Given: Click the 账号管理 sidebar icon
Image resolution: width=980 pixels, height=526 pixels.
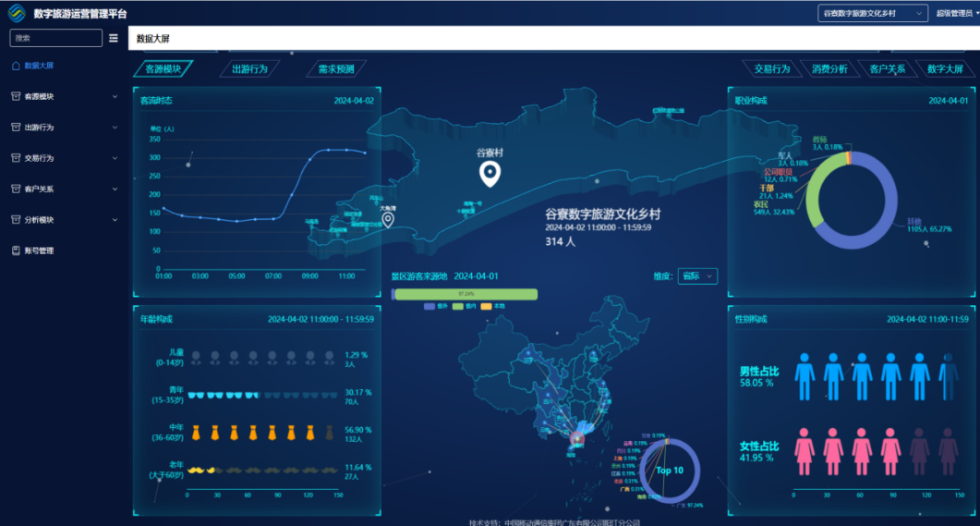Looking at the screenshot, I should point(15,251).
